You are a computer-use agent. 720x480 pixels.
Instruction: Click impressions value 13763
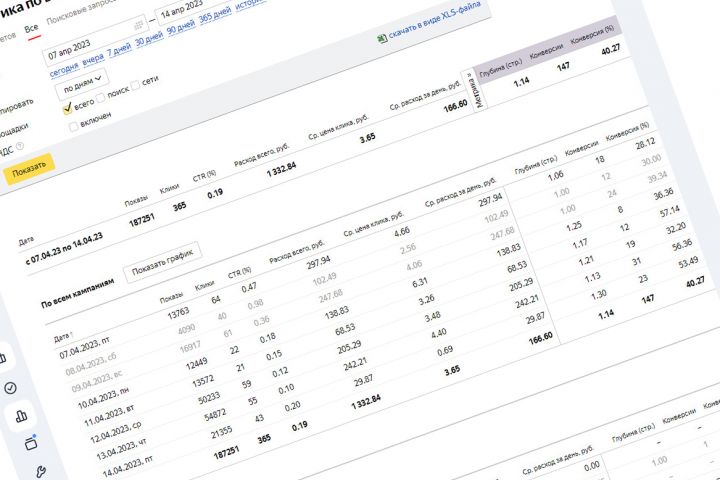tap(178, 313)
